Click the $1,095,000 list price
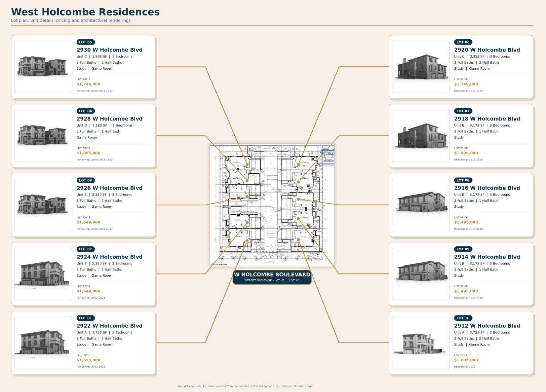The height and width of the screenshot is (392, 546). click(89, 153)
